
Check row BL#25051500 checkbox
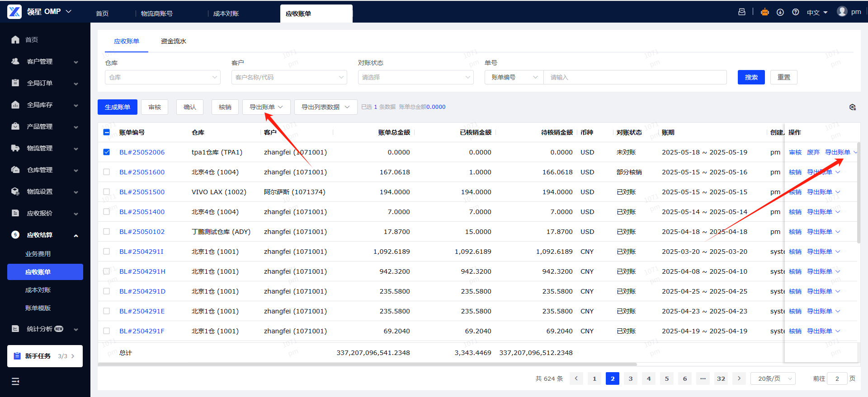(x=107, y=192)
